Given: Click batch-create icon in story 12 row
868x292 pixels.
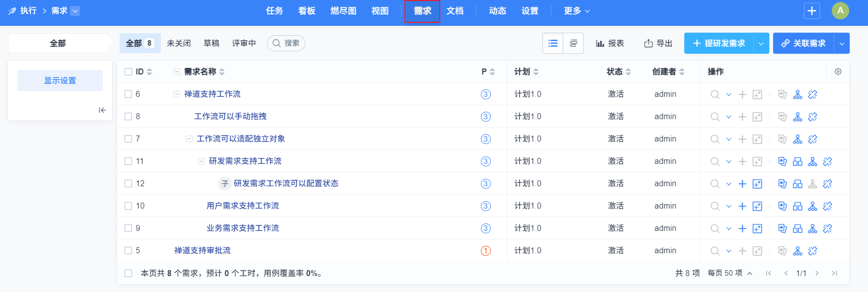Looking at the screenshot, I should [x=757, y=184].
